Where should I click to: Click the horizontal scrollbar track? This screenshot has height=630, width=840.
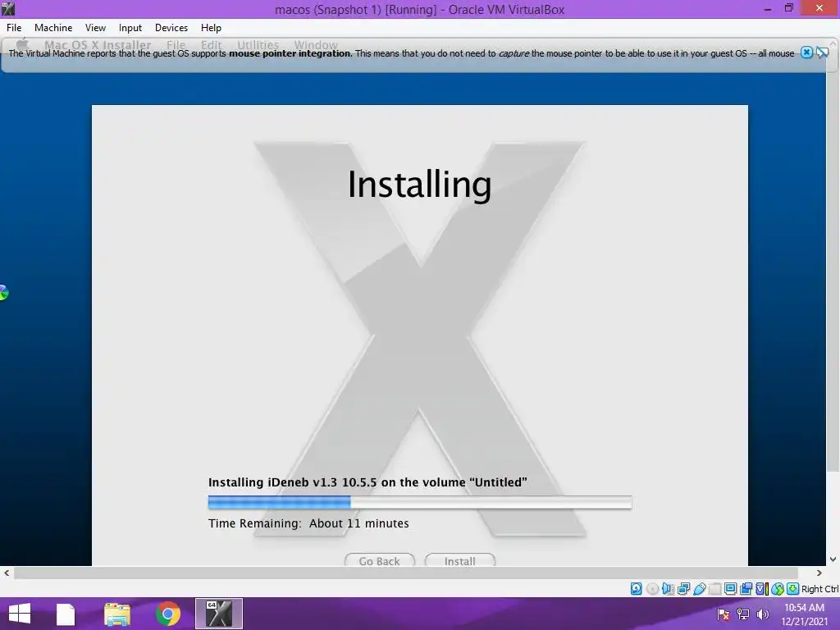tap(405, 573)
